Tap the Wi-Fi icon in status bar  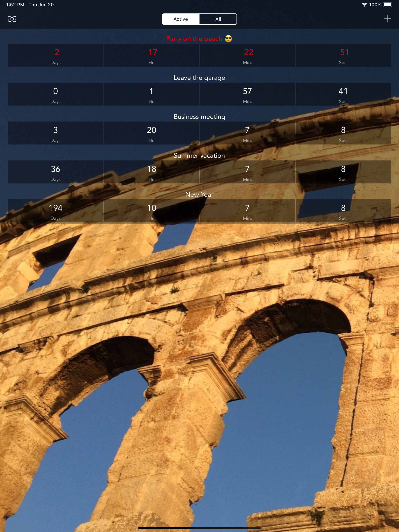pyautogui.click(x=364, y=5)
